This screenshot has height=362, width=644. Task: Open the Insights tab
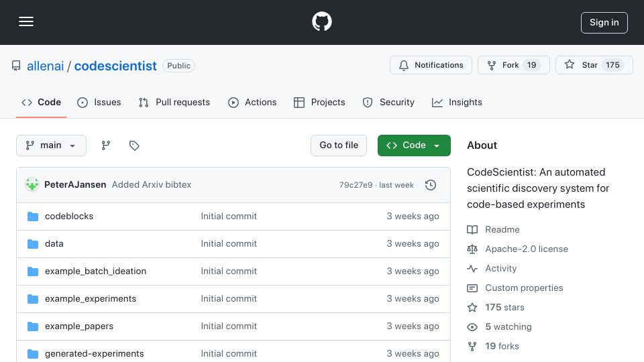[457, 102]
